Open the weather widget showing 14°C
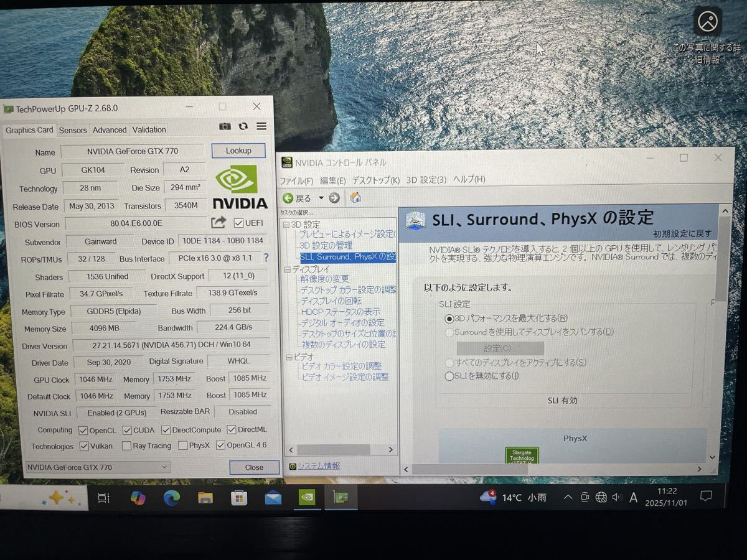 (514, 498)
